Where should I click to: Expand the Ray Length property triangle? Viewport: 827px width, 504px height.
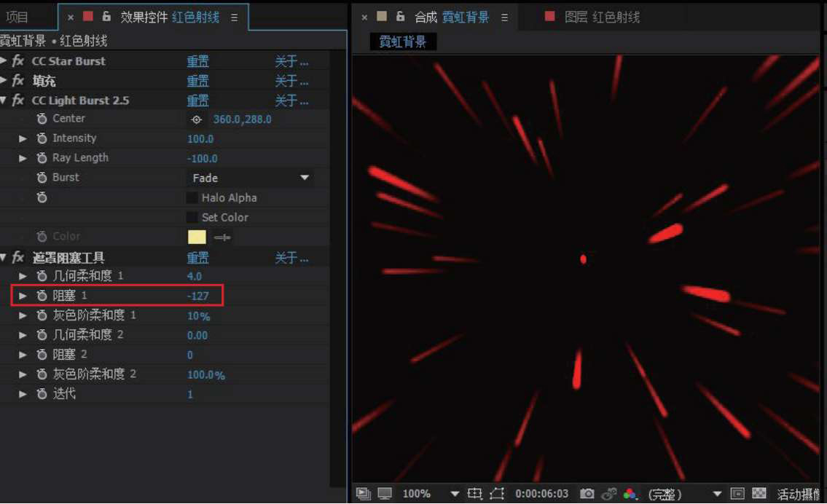point(23,158)
